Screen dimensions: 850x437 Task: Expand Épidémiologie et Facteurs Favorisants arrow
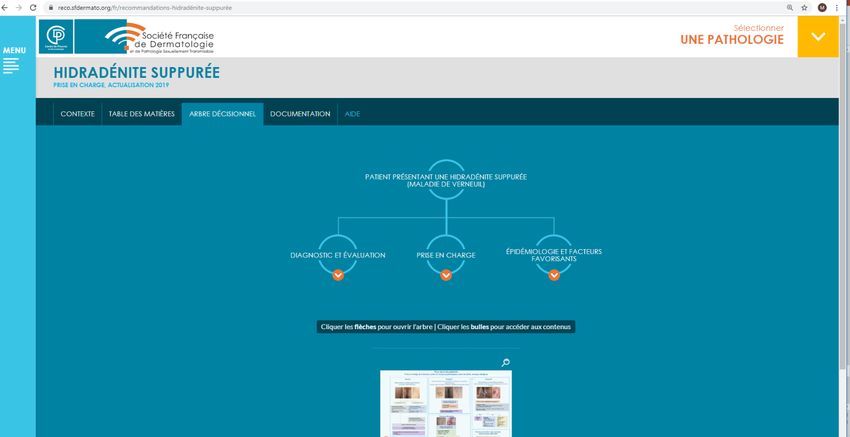[x=554, y=275]
